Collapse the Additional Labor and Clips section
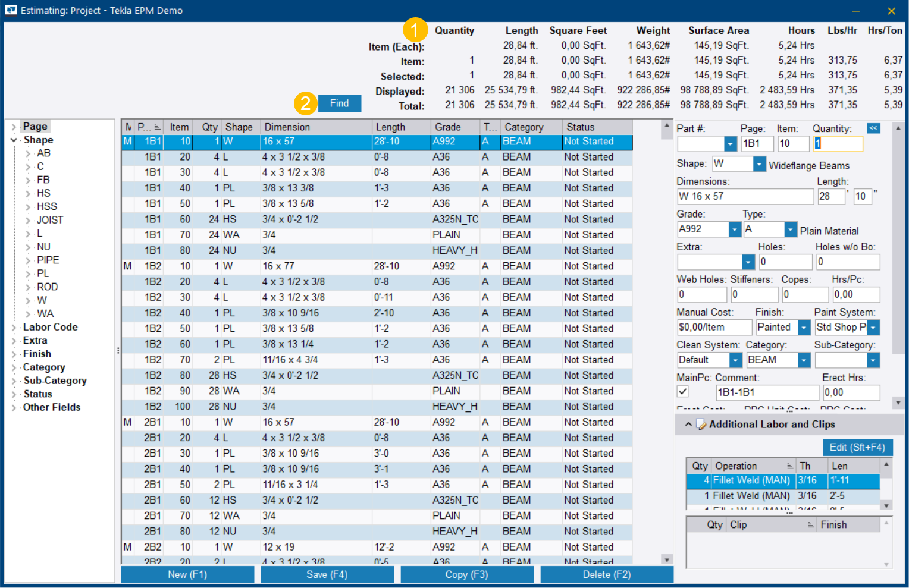 tap(688, 424)
